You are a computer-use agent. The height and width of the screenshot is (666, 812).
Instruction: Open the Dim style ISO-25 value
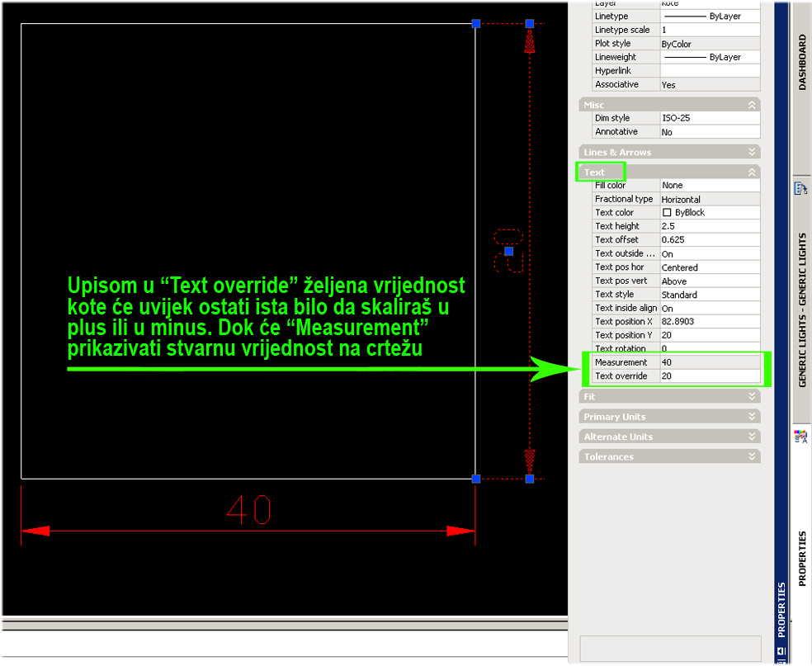[x=710, y=118]
